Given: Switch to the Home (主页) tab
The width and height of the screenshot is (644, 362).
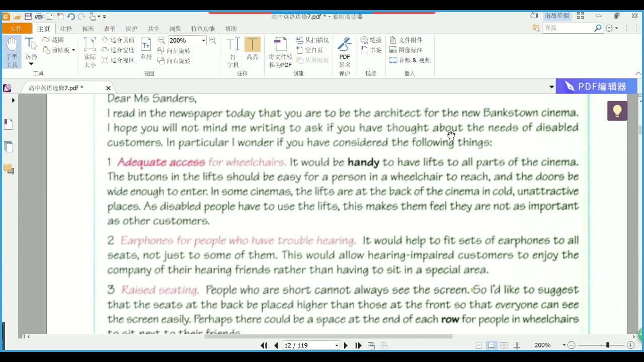Looking at the screenshot, I should click(44, 29).
